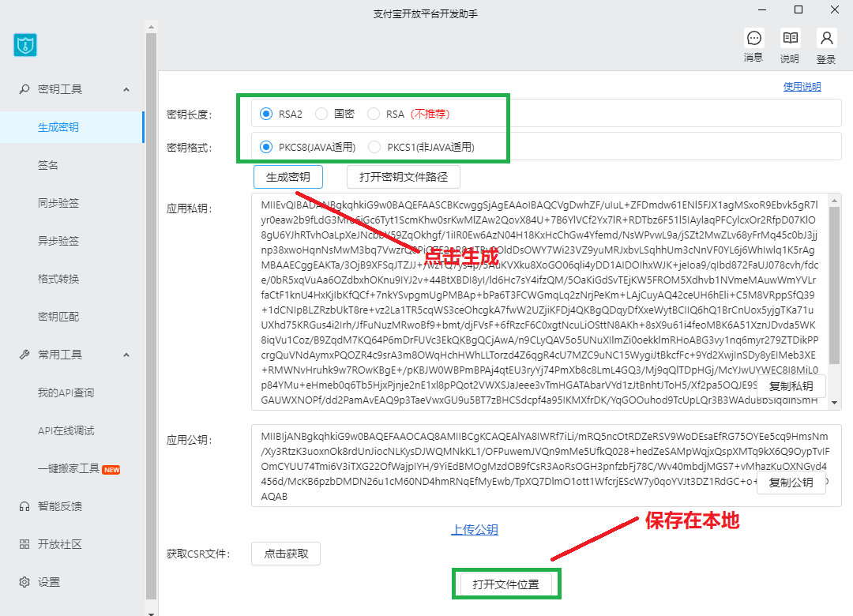Image resolution: width=853 pixels, height=616 pixels.
Task: Click the NEW badge beside 一键搬家工具
Action: (111, 470)
